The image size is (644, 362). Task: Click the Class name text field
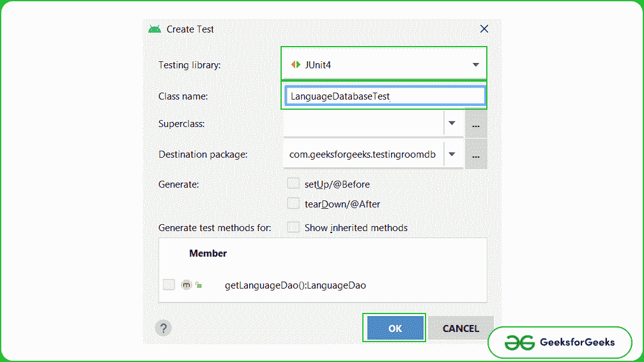(383, 96)
